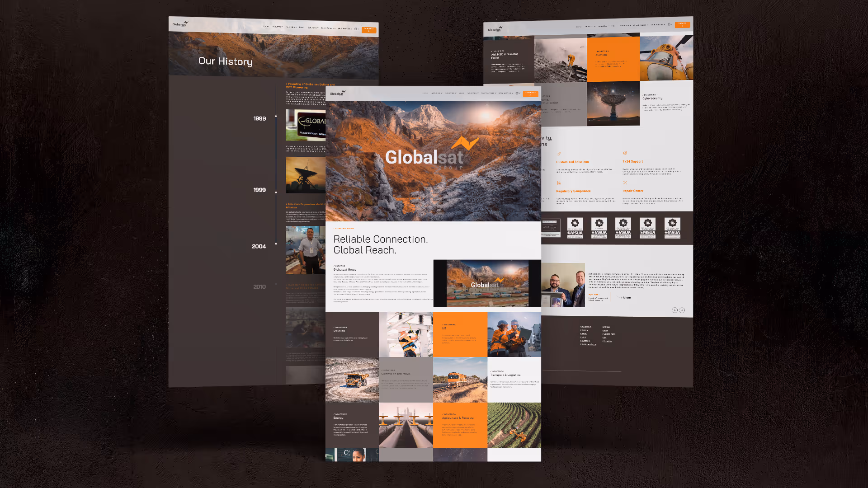Click the night-sky satellite dish photo on the right page

613,103
